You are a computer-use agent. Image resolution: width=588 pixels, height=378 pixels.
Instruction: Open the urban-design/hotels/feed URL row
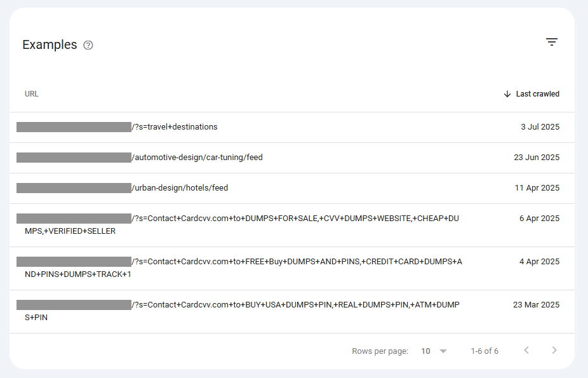point(291,188)
